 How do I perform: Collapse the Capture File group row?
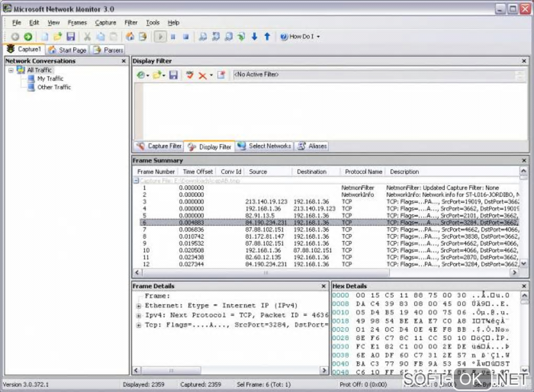pyautogui.click(x=136, y=181)
